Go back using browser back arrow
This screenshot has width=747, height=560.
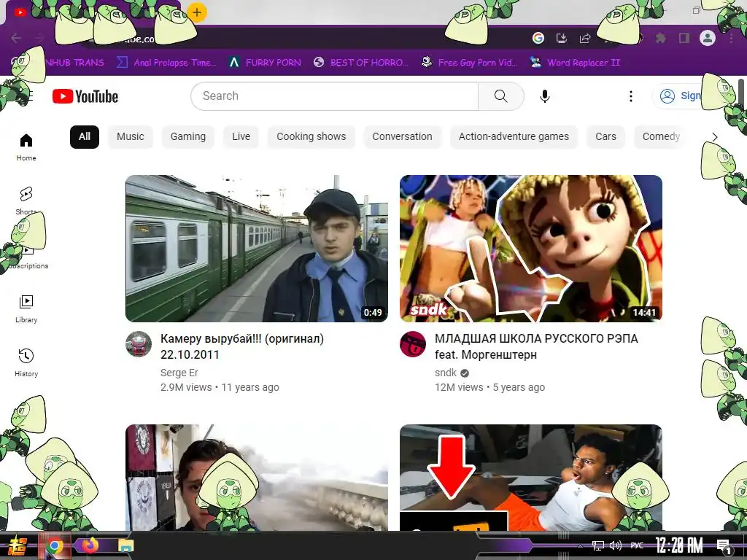coord(16,38)
